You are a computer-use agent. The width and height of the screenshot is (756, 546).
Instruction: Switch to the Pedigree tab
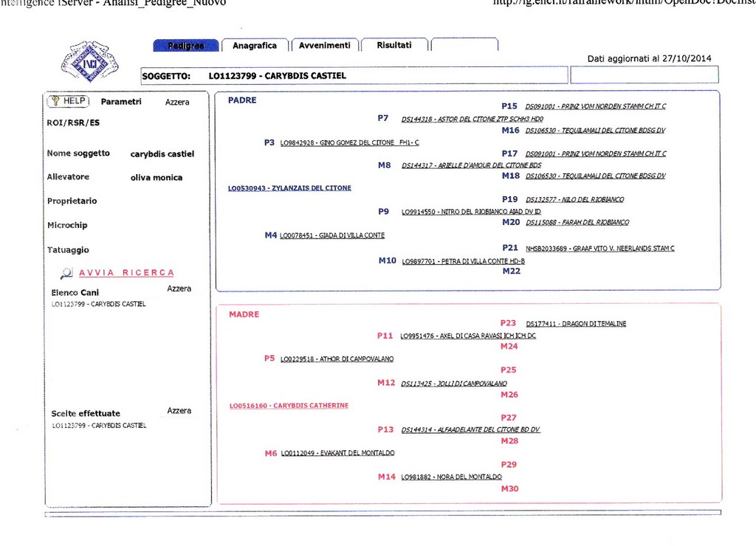point(186,45)
